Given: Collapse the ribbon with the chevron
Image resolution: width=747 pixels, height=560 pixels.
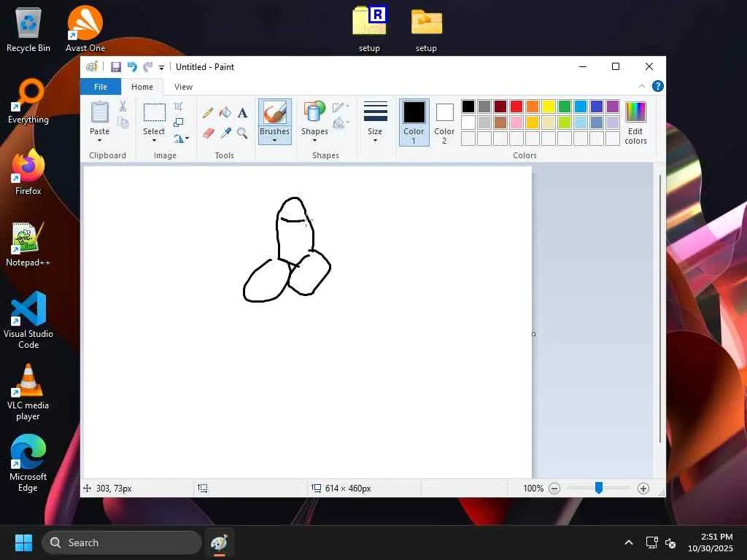Looking at the screenshot, I should (x=642, y=86).
